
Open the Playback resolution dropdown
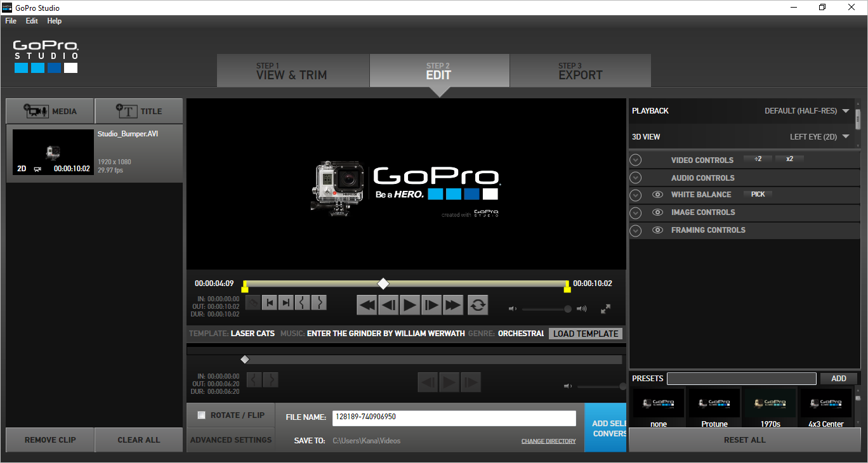pyautogui.click(x=807, y=111)
